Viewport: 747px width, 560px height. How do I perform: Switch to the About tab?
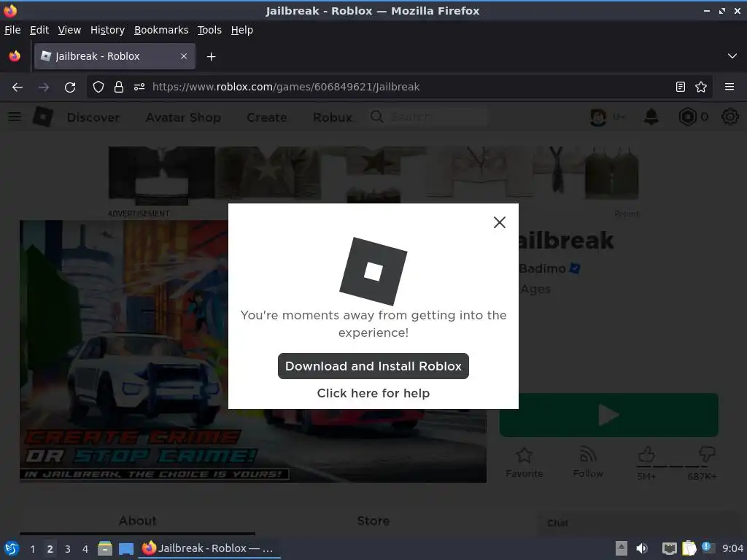tap(137, 521)
